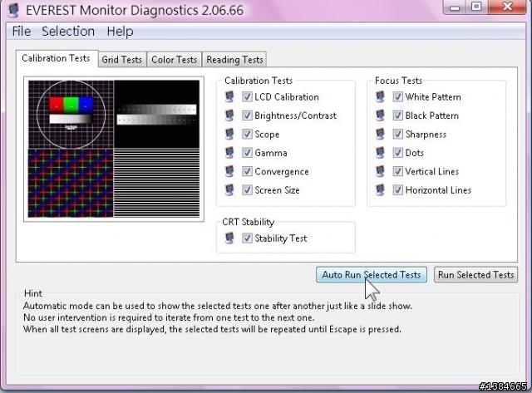This screenshot has height=393, width=532.
Task: Click the 'Horizontal Lines' label text
Action: click(438, 190)
